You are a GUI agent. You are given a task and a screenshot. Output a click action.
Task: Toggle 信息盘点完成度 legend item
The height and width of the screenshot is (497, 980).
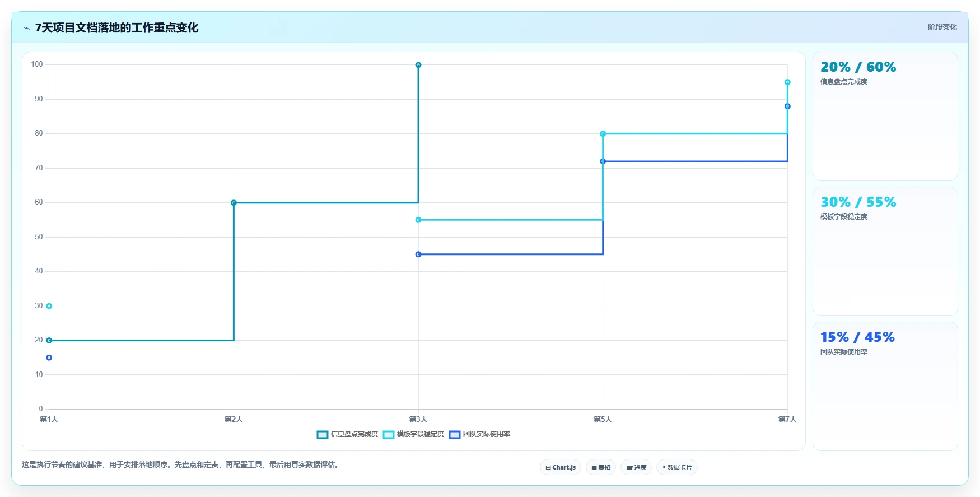347,434
